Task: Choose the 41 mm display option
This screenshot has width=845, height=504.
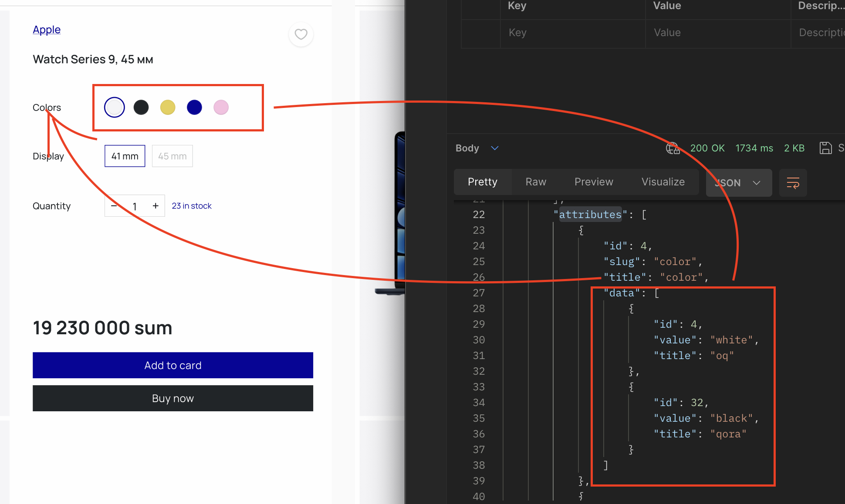Action: pyautogui.click(x=125, y=156)
